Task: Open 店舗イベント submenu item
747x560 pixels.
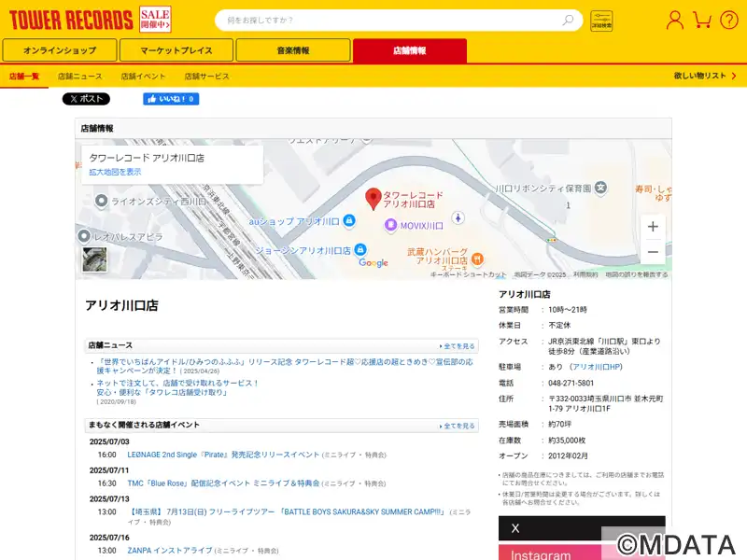Action: [143, 77]
